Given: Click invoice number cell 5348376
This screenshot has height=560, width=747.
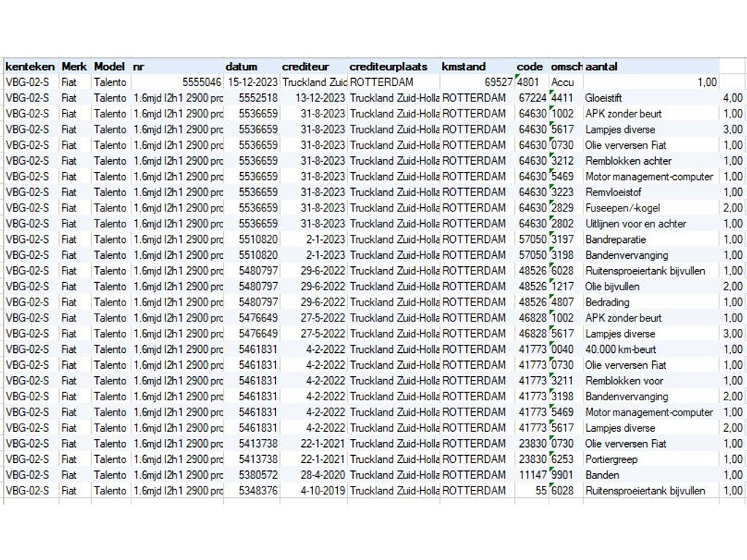Looking at the screenshot, I should click(x=252, y=491).
